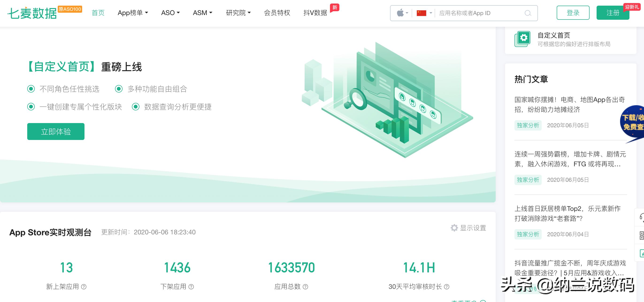This screenshot has height=302, width=644.
Task: Click the 热门文章 heading
Action: tap(531, 79)
